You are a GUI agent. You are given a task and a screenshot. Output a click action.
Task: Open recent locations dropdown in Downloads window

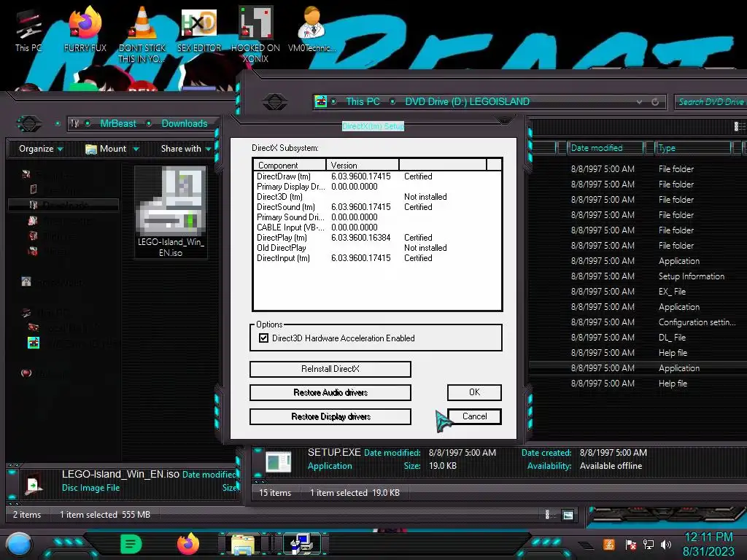tap(58, 124)
